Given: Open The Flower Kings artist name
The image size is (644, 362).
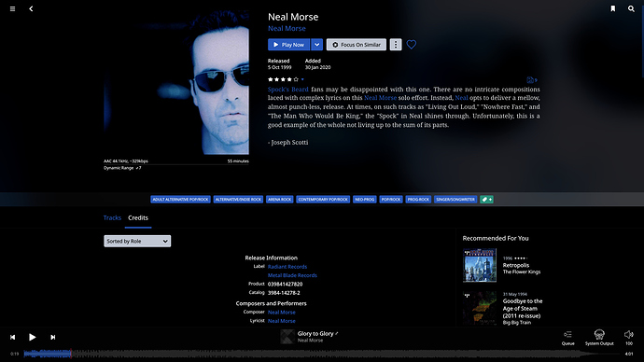Looking at the screenshot, I should pyautogui.click(x=522, y=271).
